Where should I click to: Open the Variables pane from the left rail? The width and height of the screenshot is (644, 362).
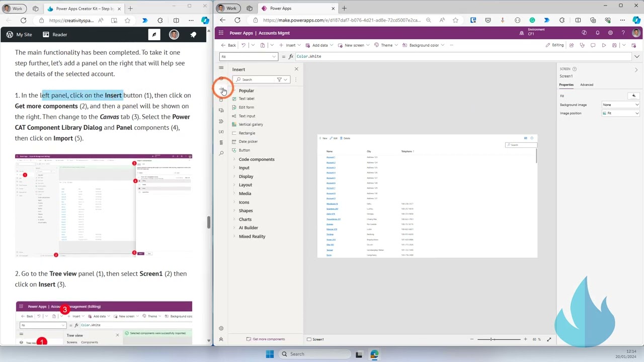click(x=221, y=132)
